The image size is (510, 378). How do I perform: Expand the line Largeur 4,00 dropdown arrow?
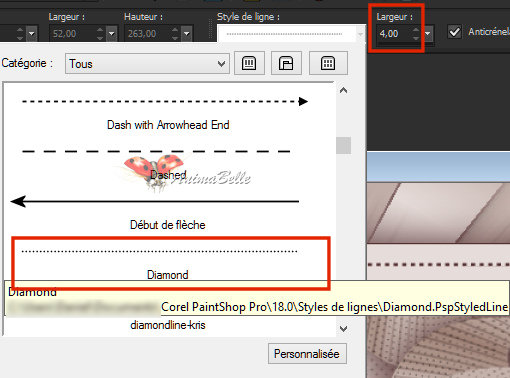428,33
